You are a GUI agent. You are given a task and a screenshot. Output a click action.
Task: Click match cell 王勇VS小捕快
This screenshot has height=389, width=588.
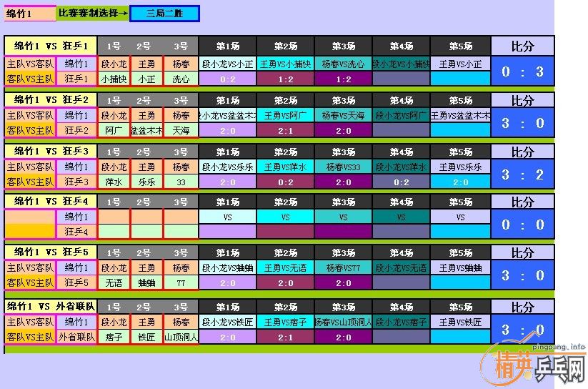click(x=285, y=64)
